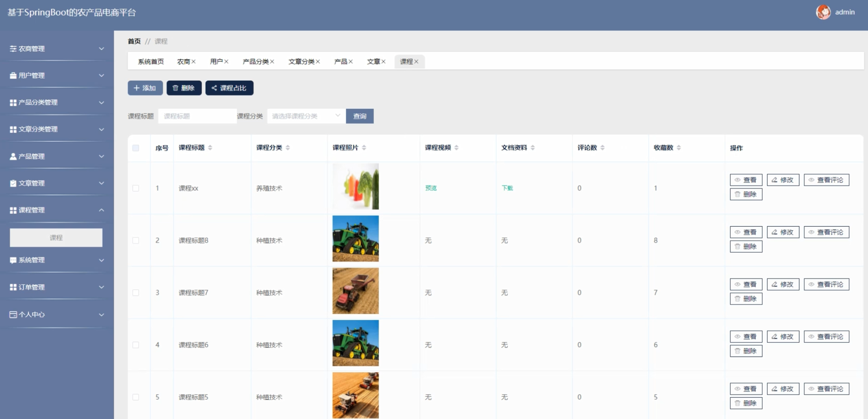Click 预览 link for 课程xx video
Image resolution: width=868 pixels, height=419 pixels.
point(431,188)
